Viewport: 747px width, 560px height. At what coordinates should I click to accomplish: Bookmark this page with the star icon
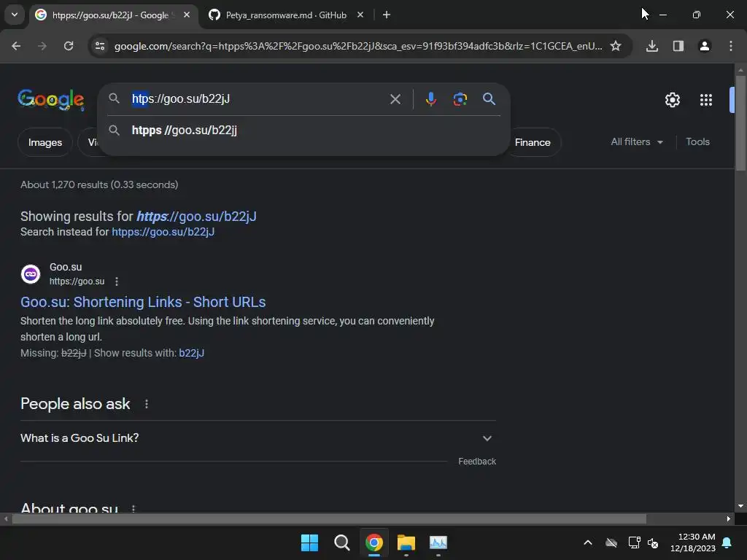(x=616, y=46)
